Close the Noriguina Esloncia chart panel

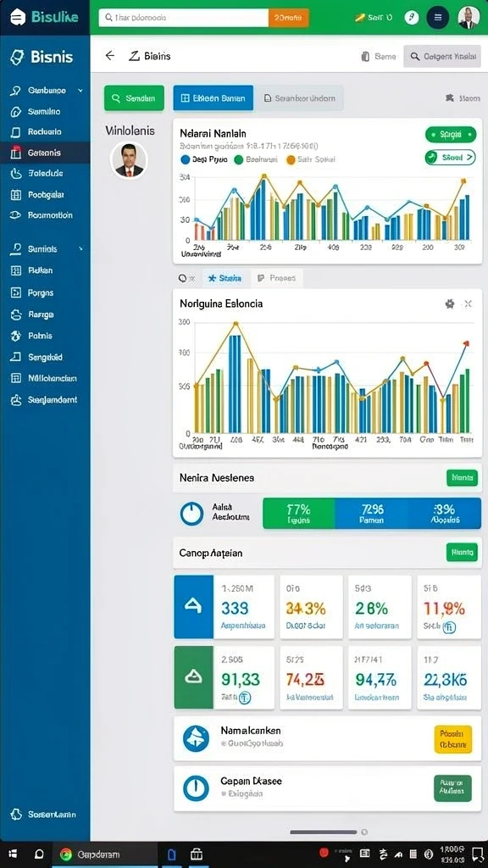(468, 303)
